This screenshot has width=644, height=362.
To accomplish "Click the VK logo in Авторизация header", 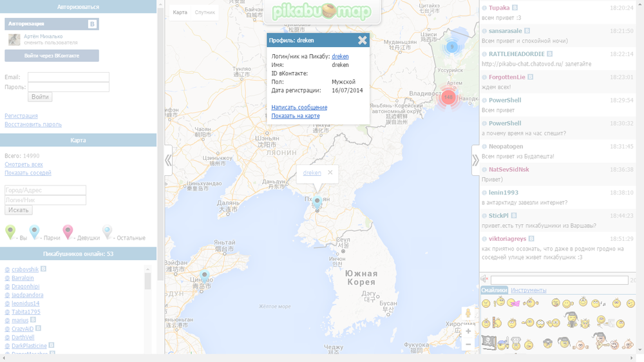I will tap(92, 24).
